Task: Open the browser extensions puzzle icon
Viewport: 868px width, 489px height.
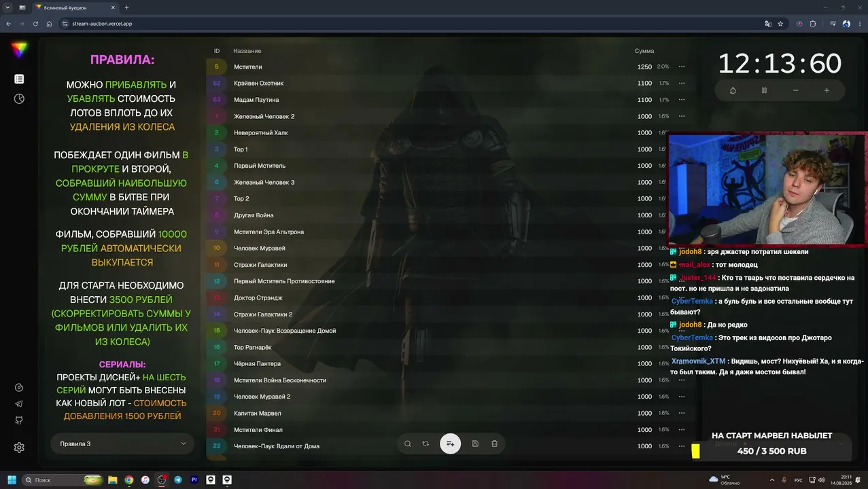Action: coord(813,24)
